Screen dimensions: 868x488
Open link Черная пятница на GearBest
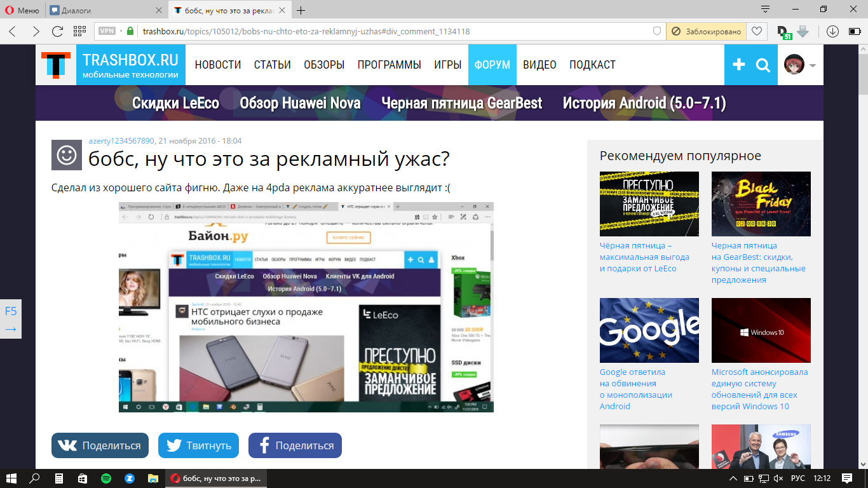click(x=759, y=262)
